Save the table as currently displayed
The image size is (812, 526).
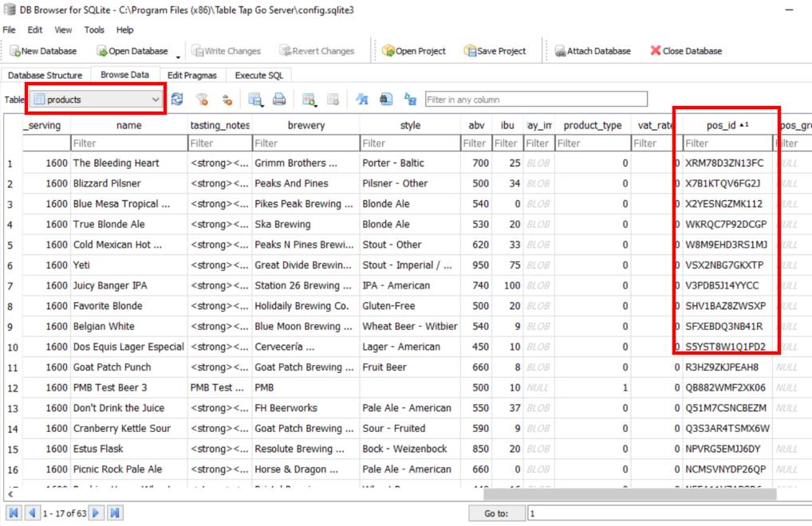254,99
